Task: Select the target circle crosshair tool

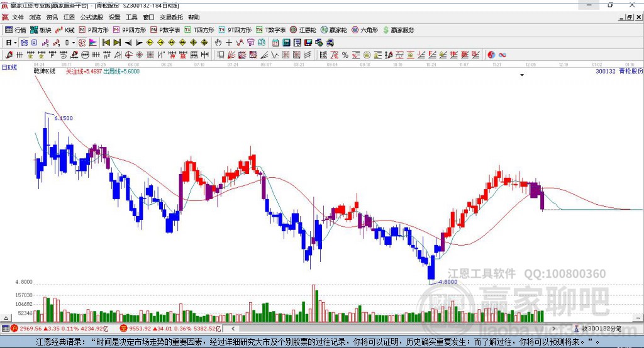Action: [x=128, y=55]
